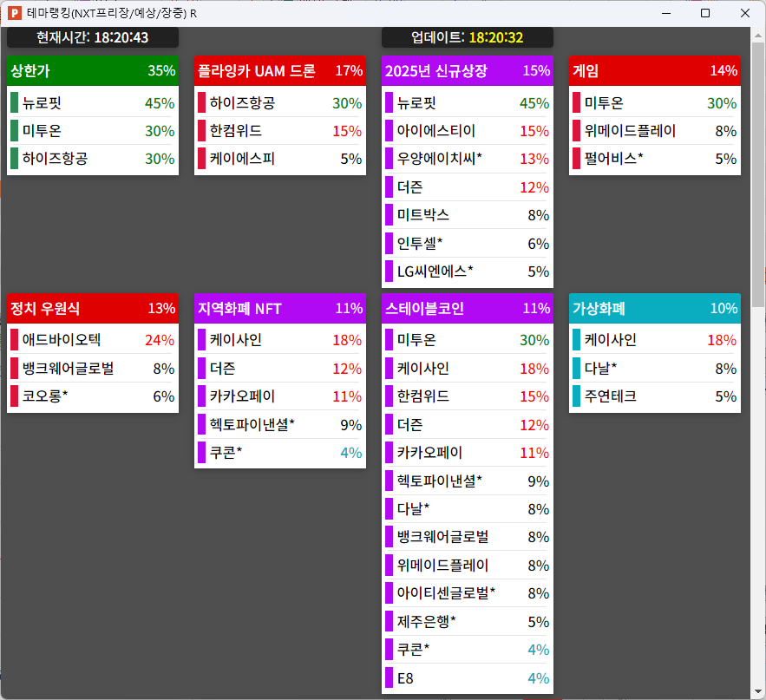The width and height of the screenshot is (766, 700).
Task: Click the vertical scrollbar thumb
Action: (x=757, y=175)
